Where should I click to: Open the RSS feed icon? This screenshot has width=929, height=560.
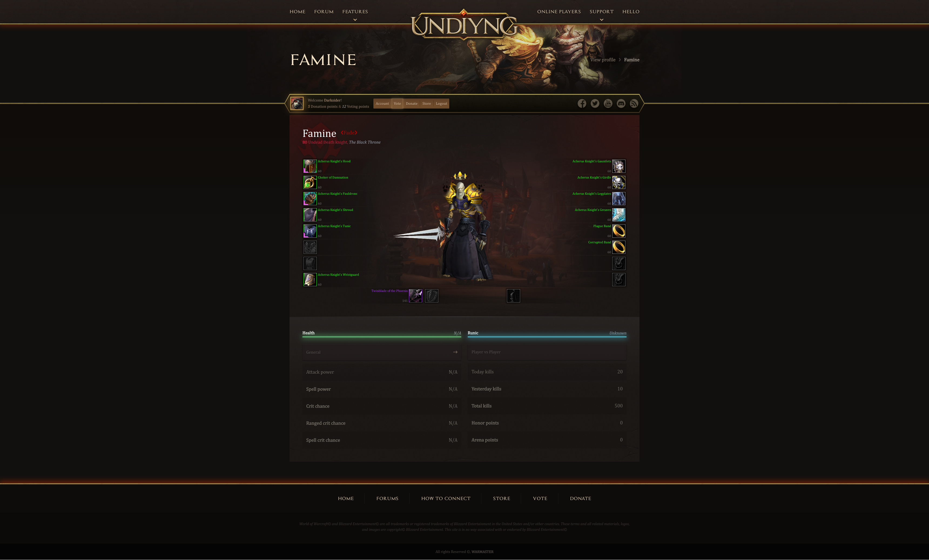(634, 104)
